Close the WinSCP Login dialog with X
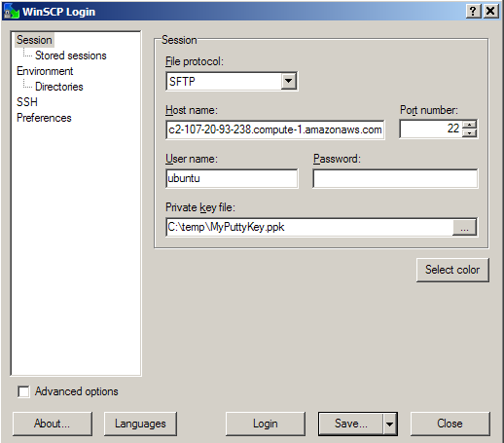 coord(490,12)
